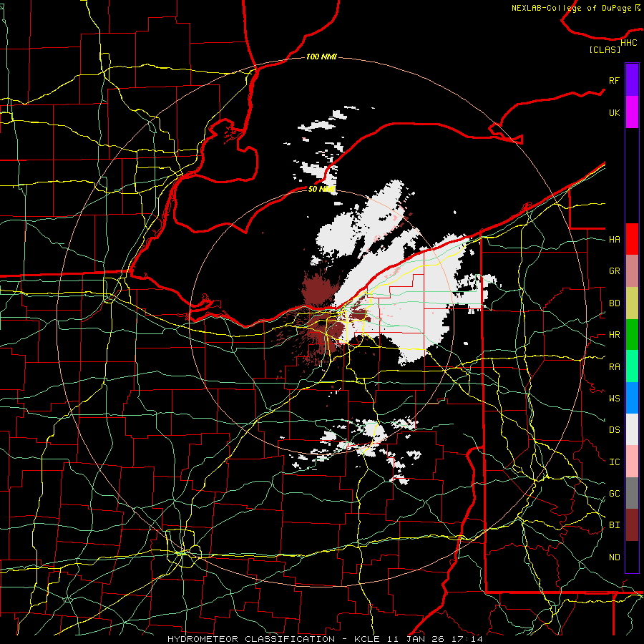644x644 pixels.
Task: Click the RA legend label
Action: click(615, 367)
